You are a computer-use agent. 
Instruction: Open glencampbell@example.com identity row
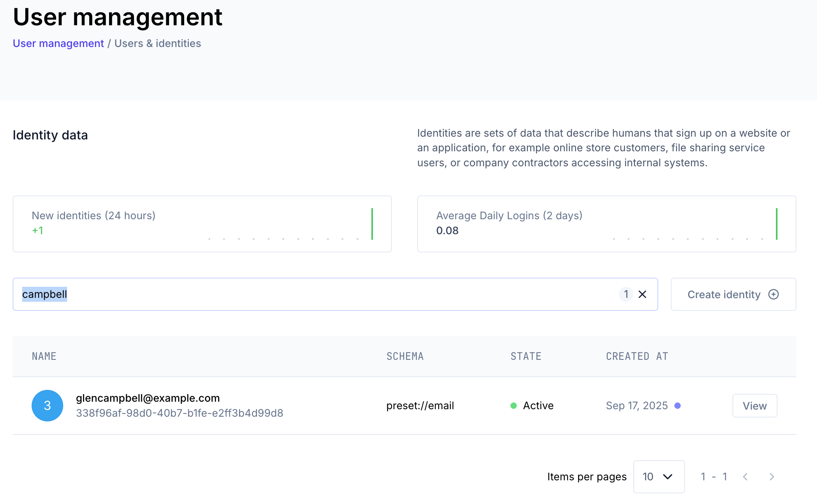(148, 398)
